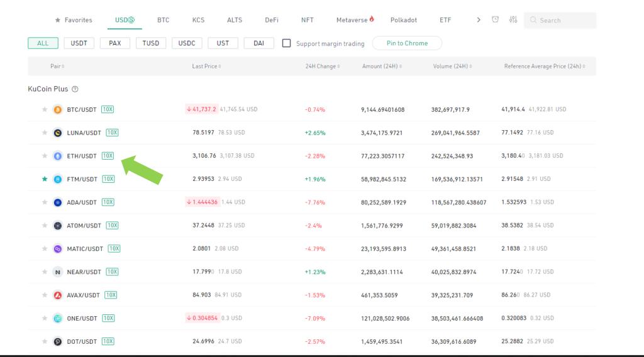Click the Fantom coin icon

coord(57,179)
